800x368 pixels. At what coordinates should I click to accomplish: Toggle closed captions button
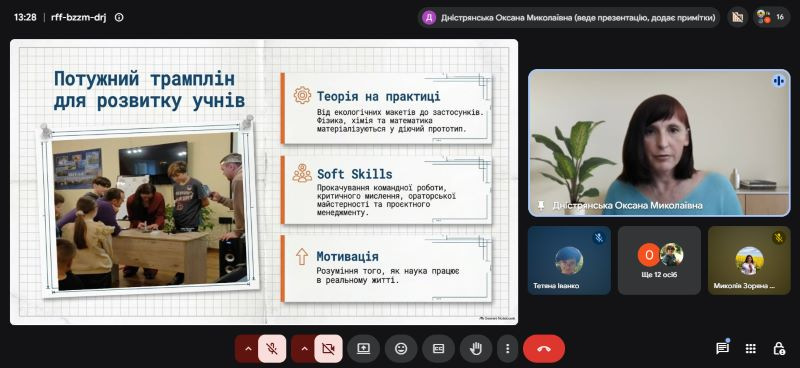pos(438,349)
